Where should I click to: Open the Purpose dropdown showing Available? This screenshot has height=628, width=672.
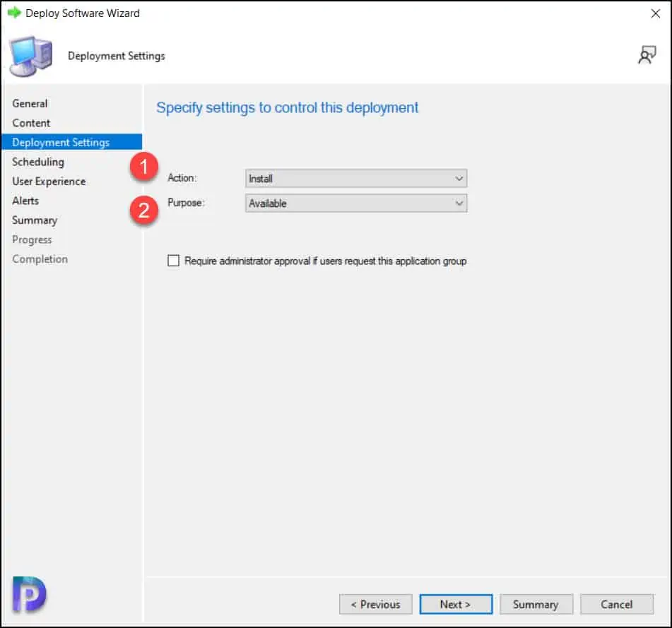click(356, 203)
